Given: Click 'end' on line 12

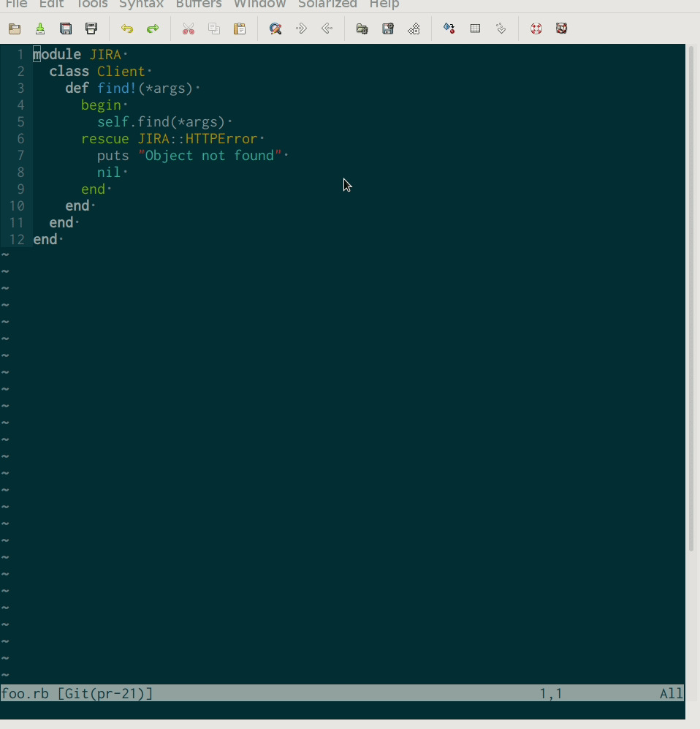Looking at the screenshot, I should point(45,239).
